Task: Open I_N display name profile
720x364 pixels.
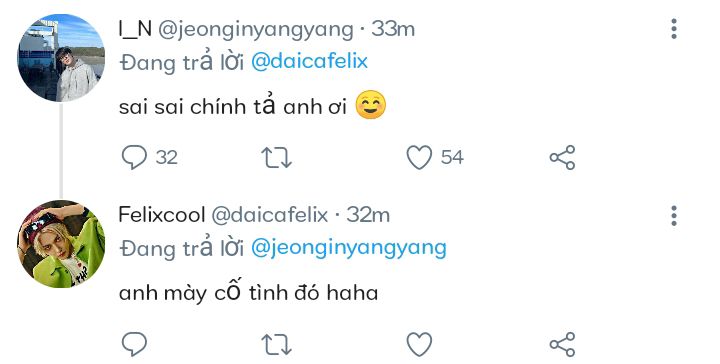Action: coord(135,29)
